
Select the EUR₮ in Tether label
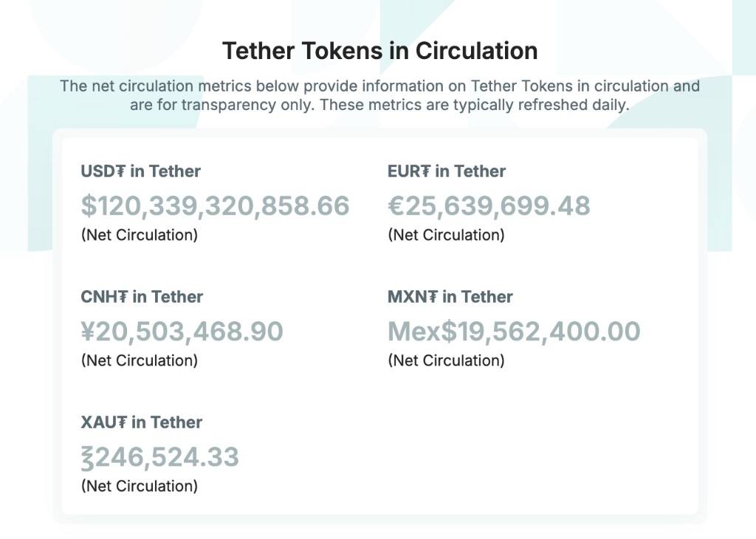(x=447, y=171)
